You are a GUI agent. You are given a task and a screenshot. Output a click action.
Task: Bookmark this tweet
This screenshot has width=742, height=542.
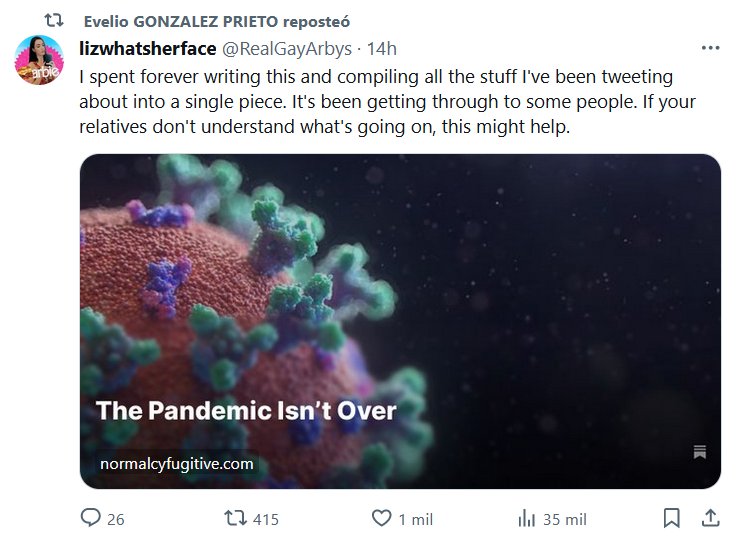672,518
